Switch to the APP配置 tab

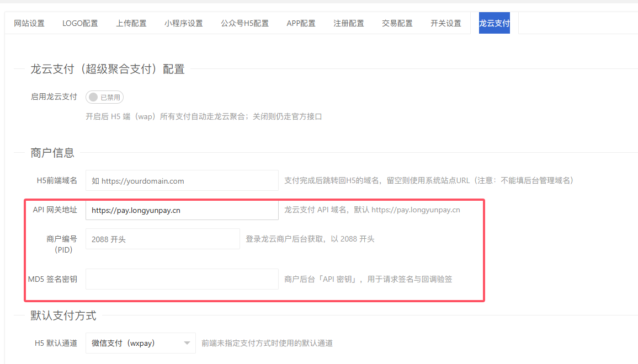(x=301, y=23)
